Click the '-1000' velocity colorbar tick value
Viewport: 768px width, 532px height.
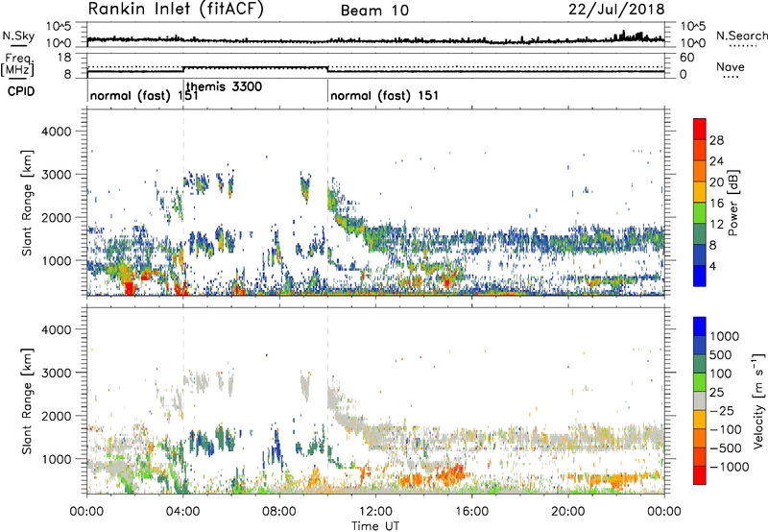(730, 467)
